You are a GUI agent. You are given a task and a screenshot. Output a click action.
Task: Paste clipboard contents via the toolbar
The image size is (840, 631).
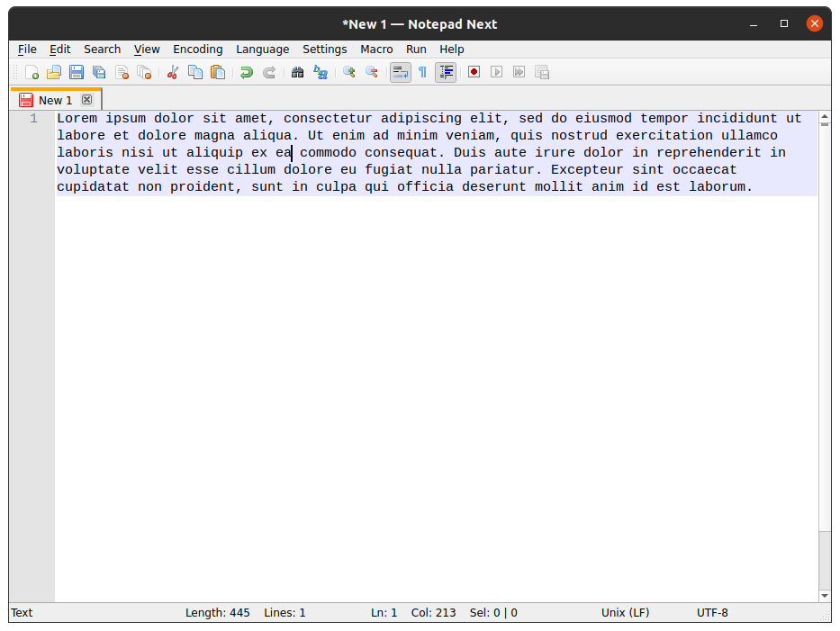click(x=218, y=72)
